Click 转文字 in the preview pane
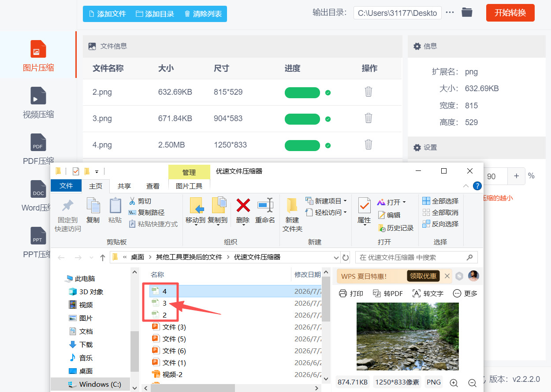This screenshot has width=551, height=392. (428, 293)
